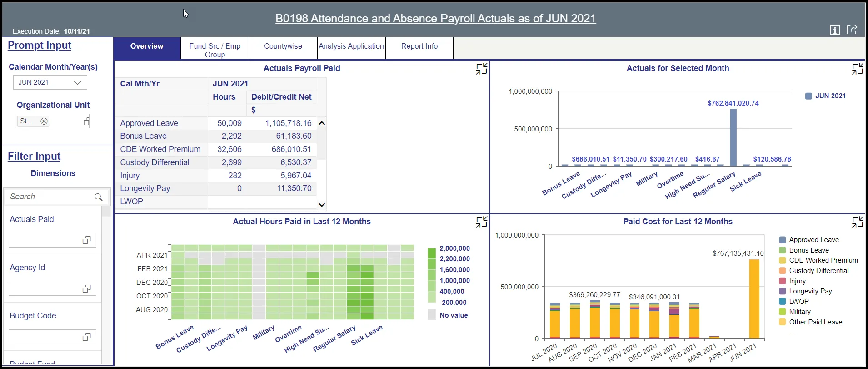Open value help for Actuals Paid filter
The height and width of the screenshot is (369, 868).
click(86, 240)
